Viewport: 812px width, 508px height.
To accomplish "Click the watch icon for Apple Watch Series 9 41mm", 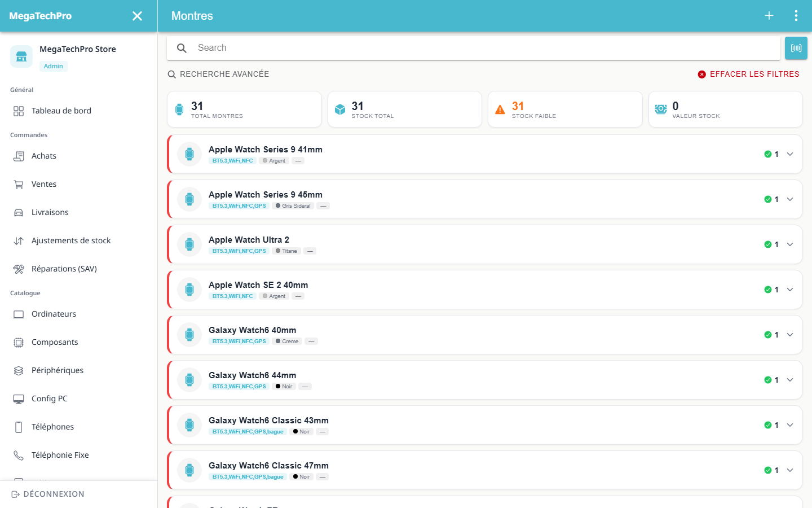I will click(x=189, y=154).
